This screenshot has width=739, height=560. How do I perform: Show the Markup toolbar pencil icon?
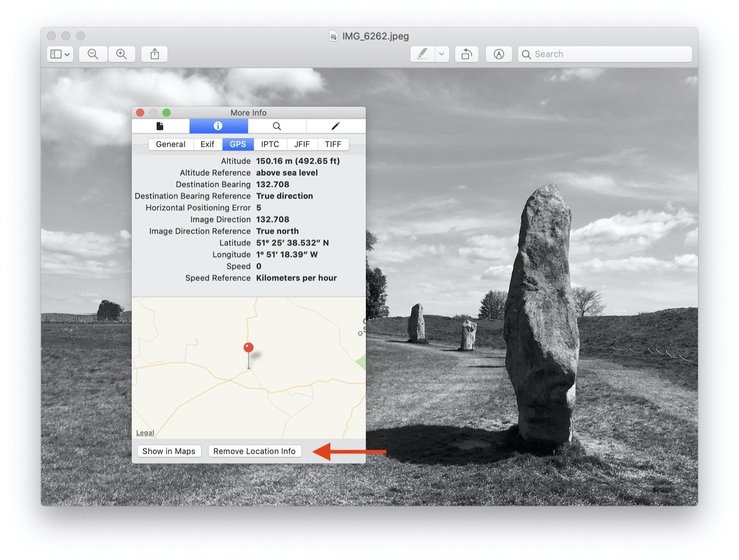499,54
